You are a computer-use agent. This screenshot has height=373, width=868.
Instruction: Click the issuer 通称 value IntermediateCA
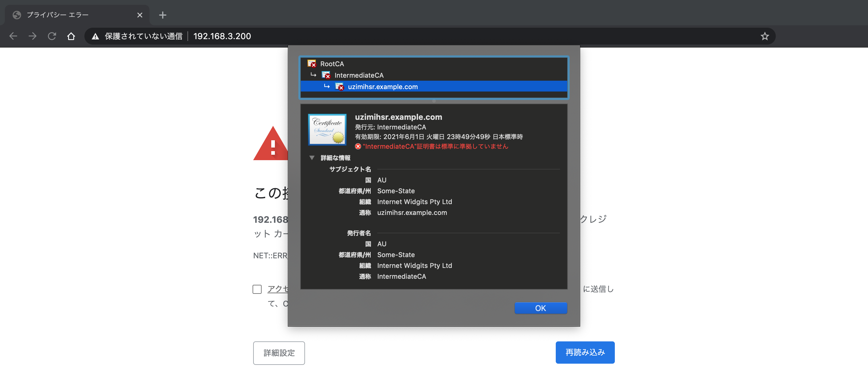tap(402, 276)
